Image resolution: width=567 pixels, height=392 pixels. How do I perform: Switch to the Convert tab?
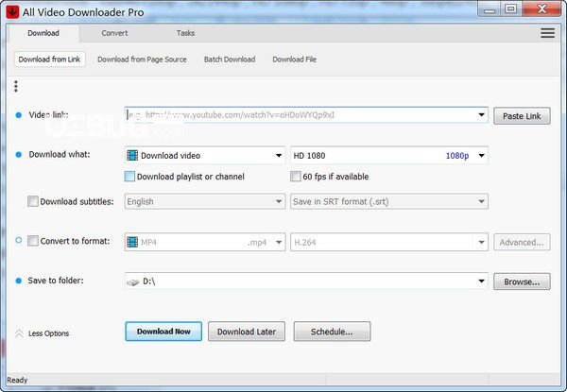(114, 33)
